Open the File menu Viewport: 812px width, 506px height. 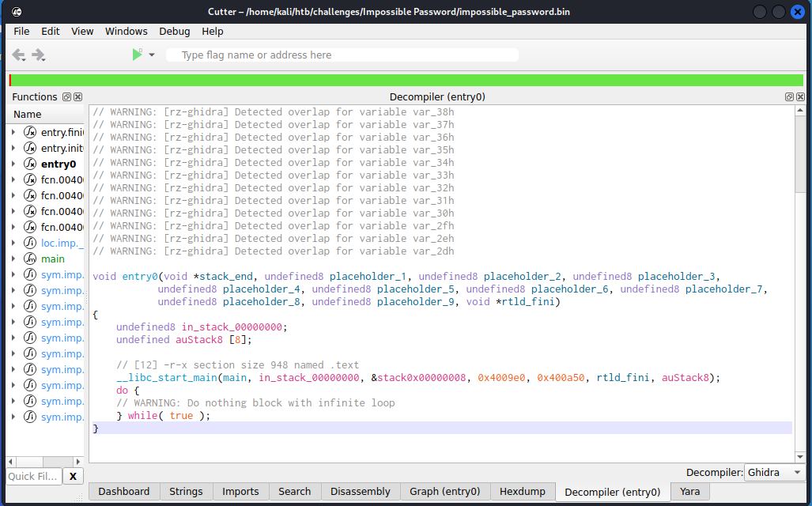(21, 31)
